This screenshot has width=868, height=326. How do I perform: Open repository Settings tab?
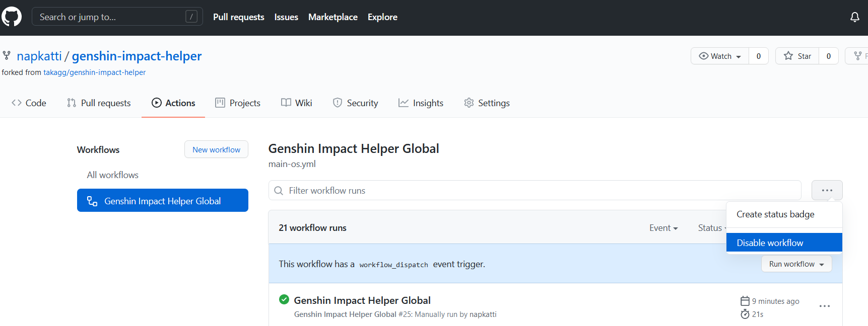[x=487, y=103]
